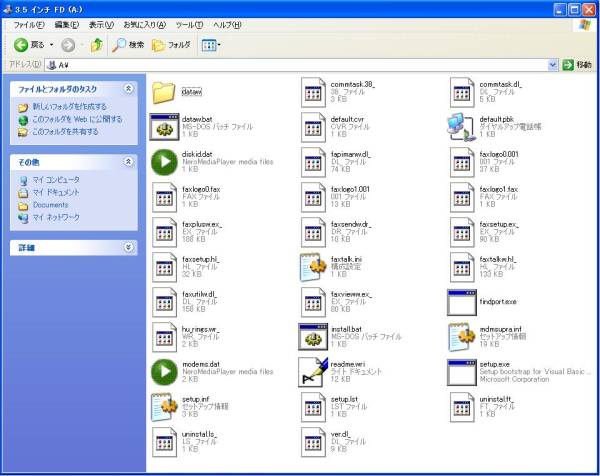Click the 新しいフォルダを作成する link
Viewport: 600px width, 476px height.
click(69, 107)
